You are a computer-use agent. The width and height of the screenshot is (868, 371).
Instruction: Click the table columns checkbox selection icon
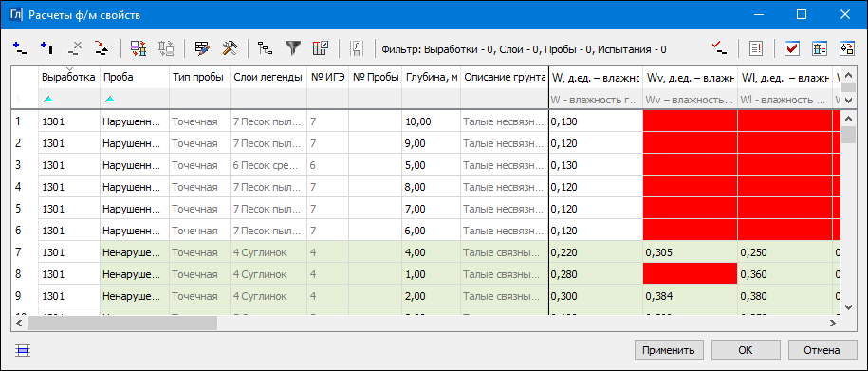click(321, 48)
